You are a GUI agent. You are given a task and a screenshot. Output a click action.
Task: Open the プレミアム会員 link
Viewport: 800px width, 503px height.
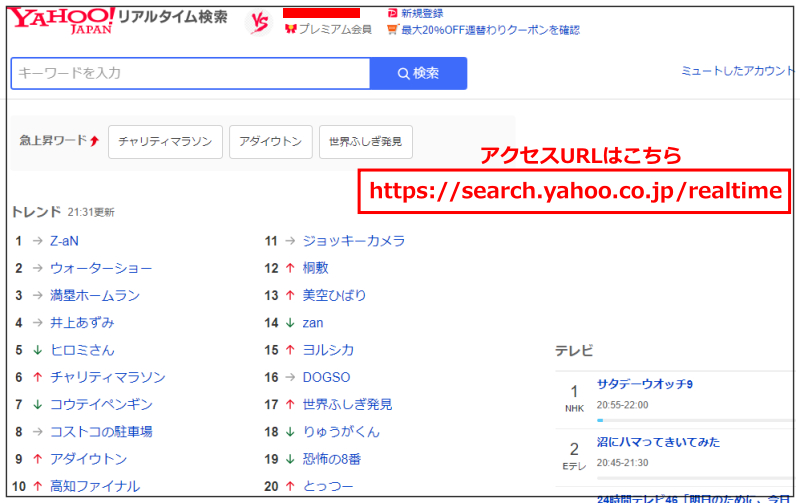pos(335,30)
